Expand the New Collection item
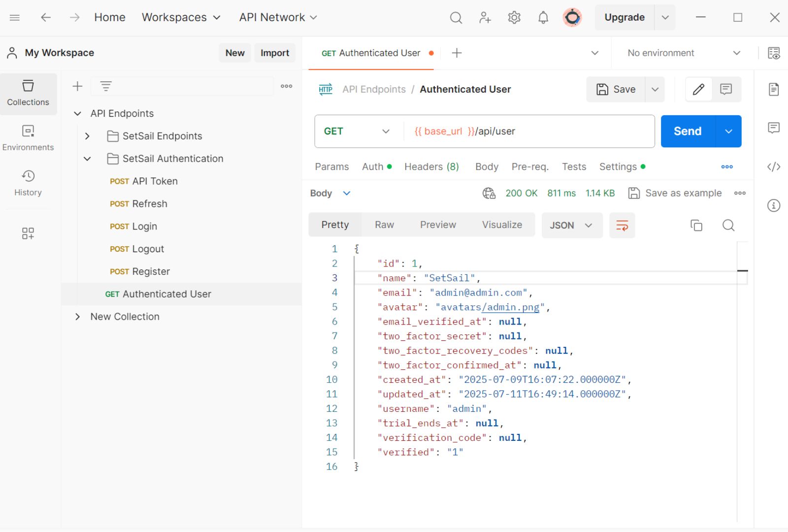This screenshot has height=532, width=788. point(77,317)
